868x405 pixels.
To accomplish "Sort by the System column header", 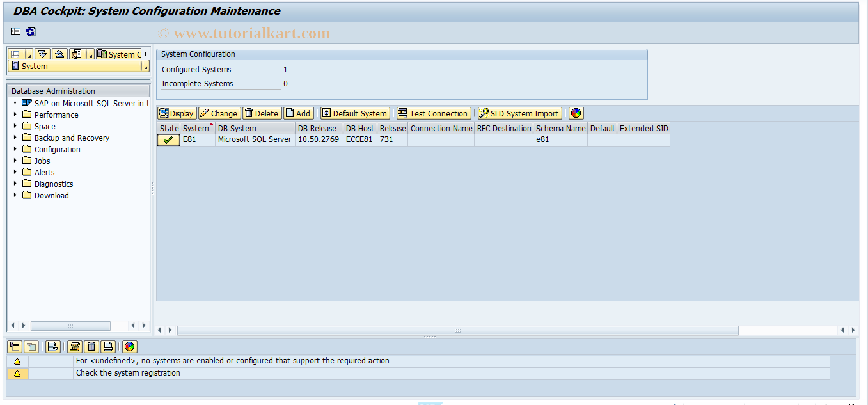I will click(x=198, y=128).
